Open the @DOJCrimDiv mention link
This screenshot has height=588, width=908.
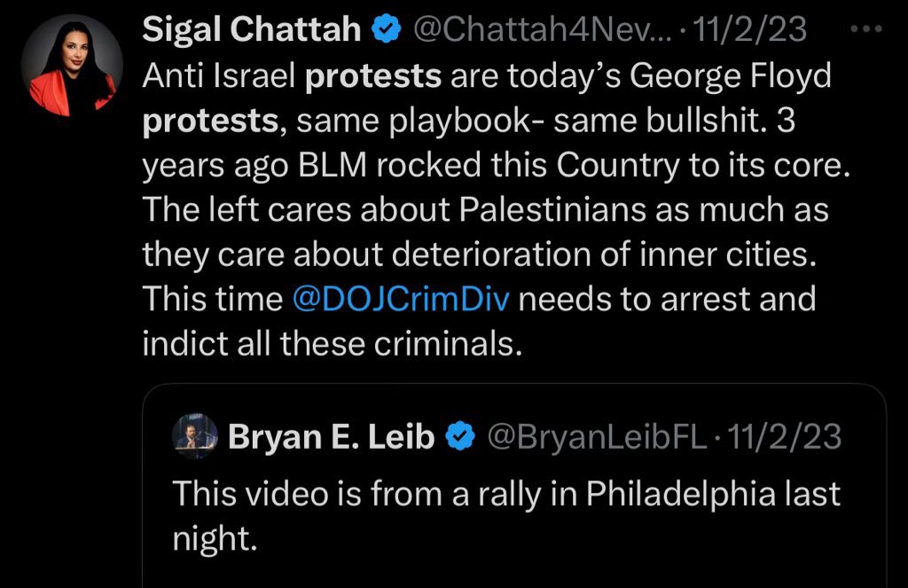400,299
